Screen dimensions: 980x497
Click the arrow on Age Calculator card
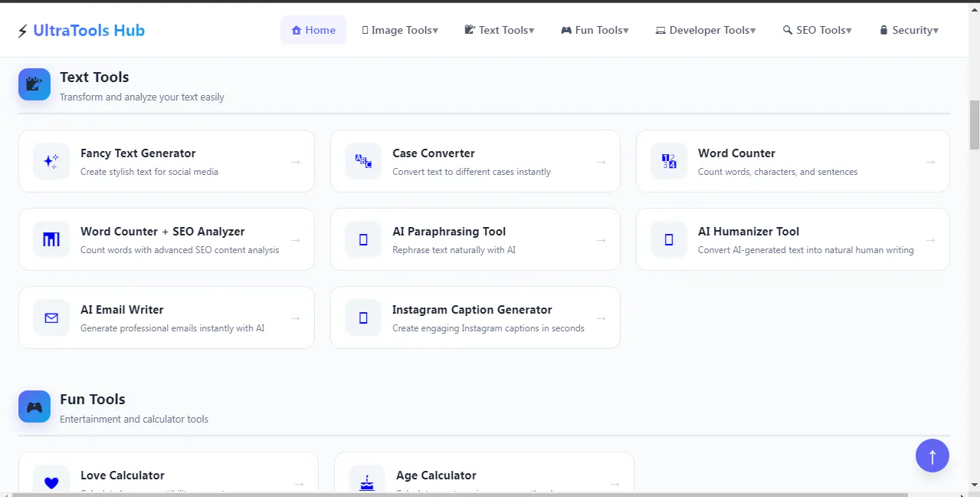[615, 484]
